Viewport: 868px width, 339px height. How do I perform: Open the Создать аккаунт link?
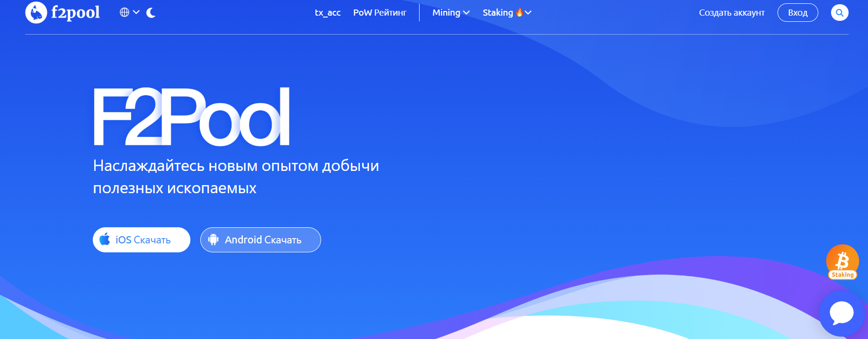point(732,13)
